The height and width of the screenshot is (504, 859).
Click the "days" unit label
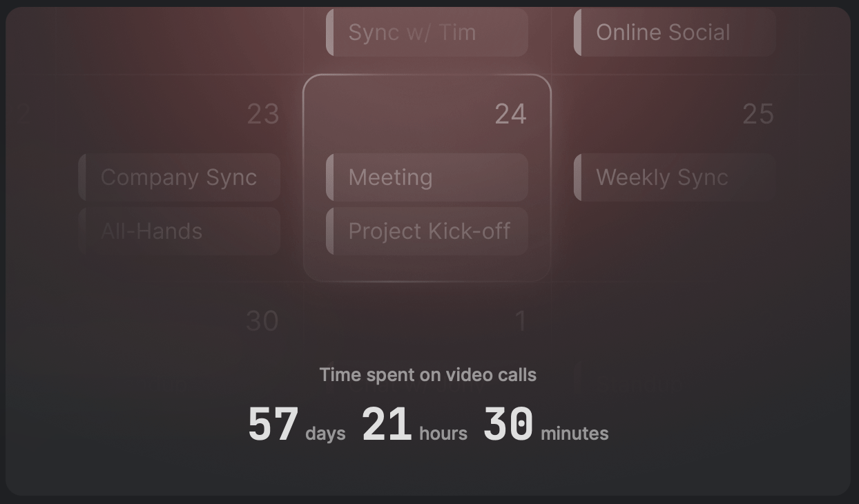[325, 434]
